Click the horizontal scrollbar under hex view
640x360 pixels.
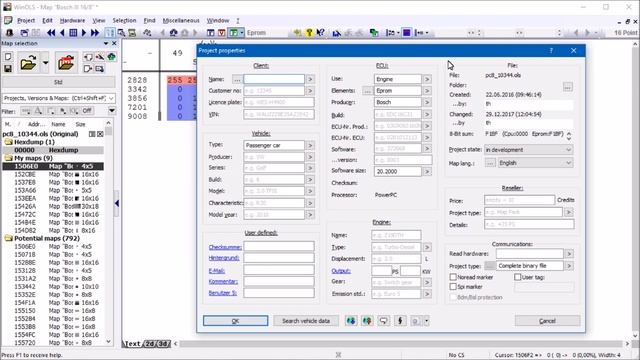[x=401, y=344]
